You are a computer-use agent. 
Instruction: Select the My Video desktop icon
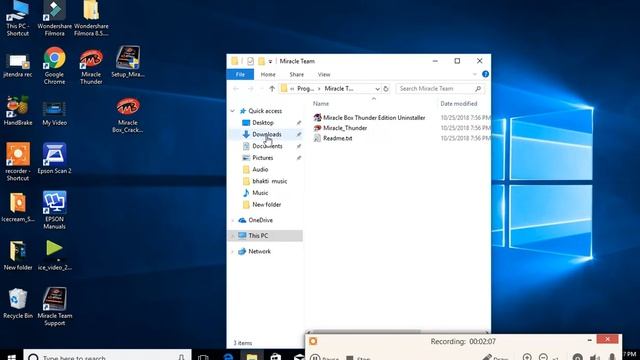(54, 113)
